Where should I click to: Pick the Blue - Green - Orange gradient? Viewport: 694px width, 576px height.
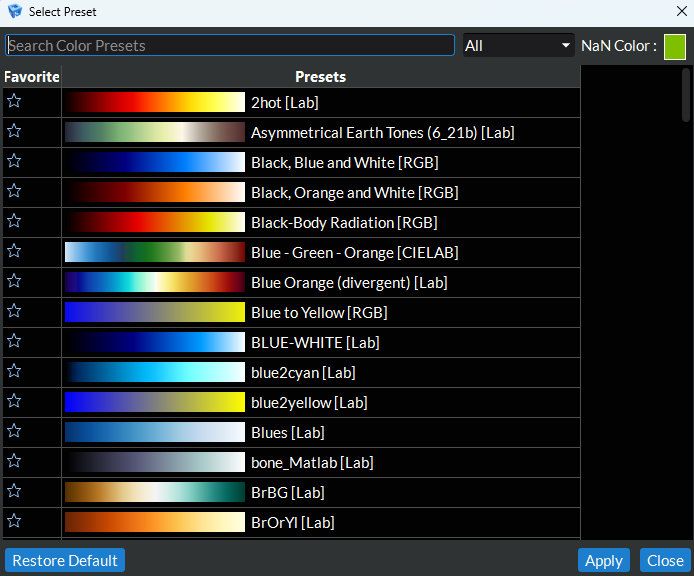pyautogui.click(x=155, y=252)
